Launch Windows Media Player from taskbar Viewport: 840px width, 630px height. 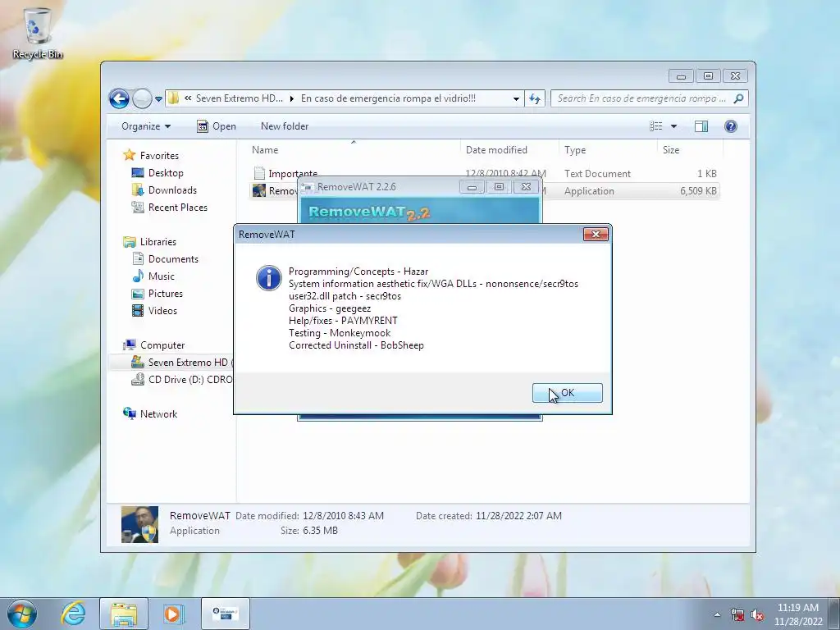tap(173, 614)
